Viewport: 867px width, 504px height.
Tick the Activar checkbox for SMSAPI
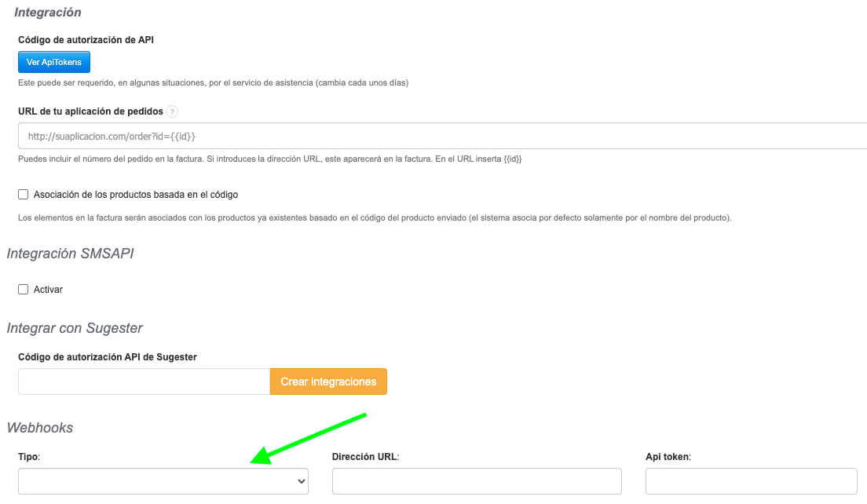24,289
